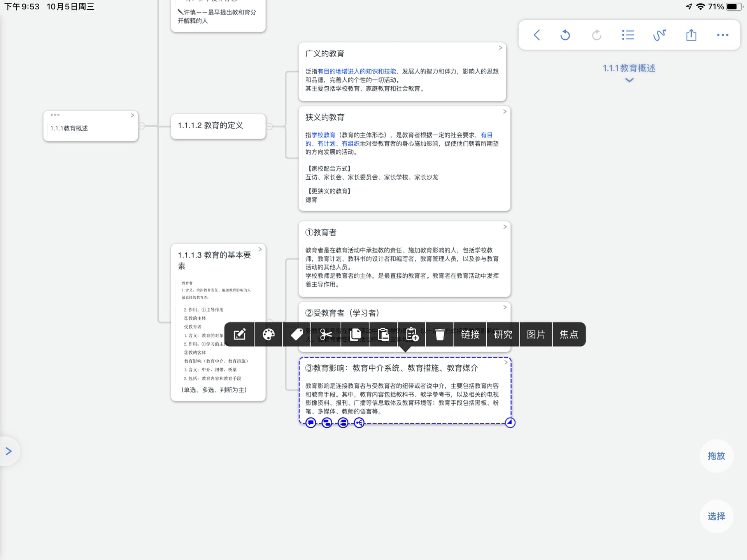747x560 pixels.
Task: Copy the node using copy icon
Action: [354, 334]
